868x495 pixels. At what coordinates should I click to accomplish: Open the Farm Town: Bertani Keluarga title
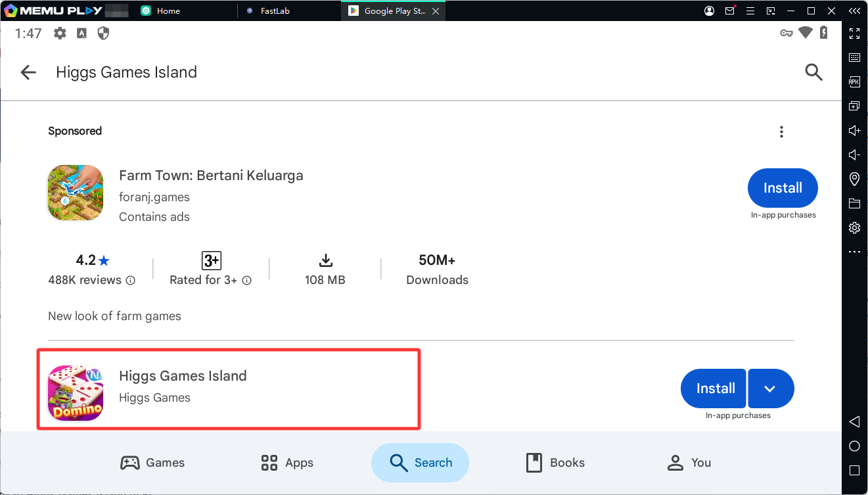click(x=211, y=176)
